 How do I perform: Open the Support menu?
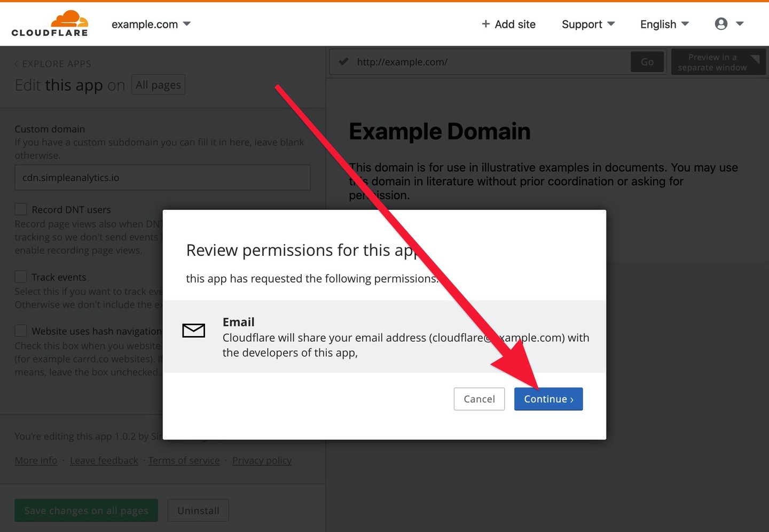click(588, 24)
